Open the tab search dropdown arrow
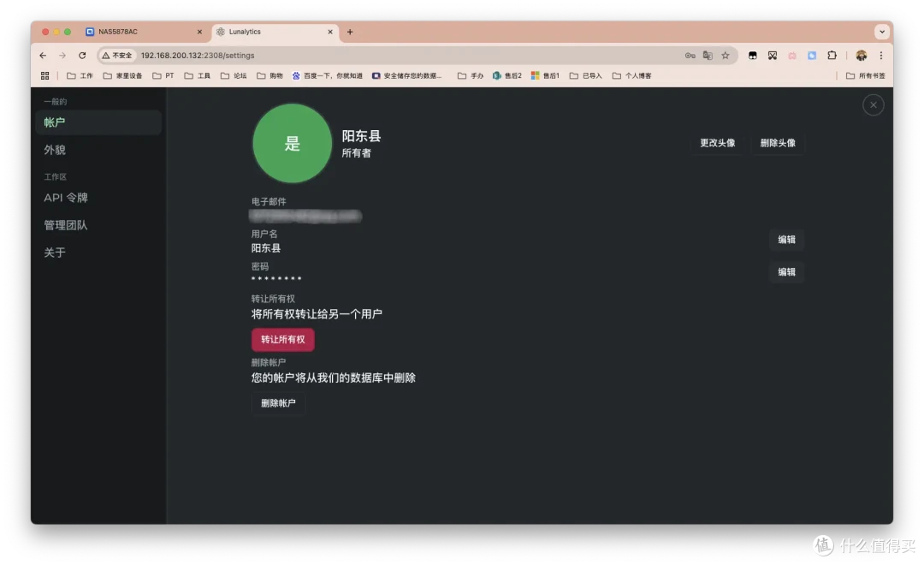The image size is (924, 565). [881, 32]
